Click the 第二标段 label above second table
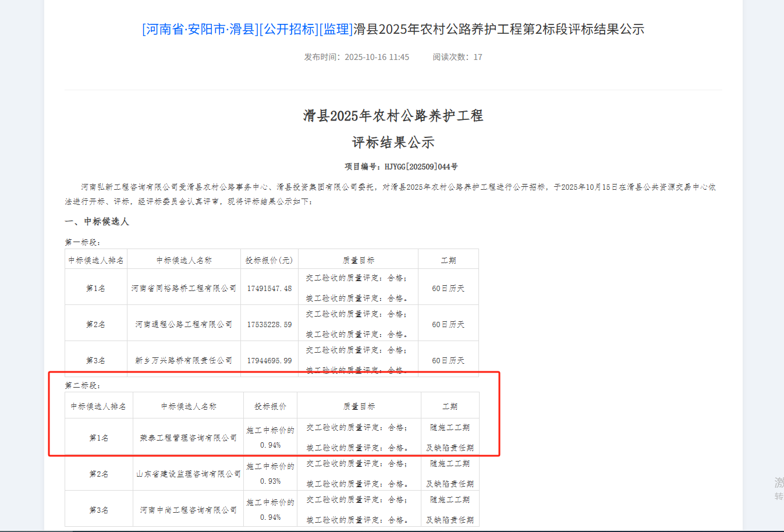The image size is (784, 532). tap(83, 385)
